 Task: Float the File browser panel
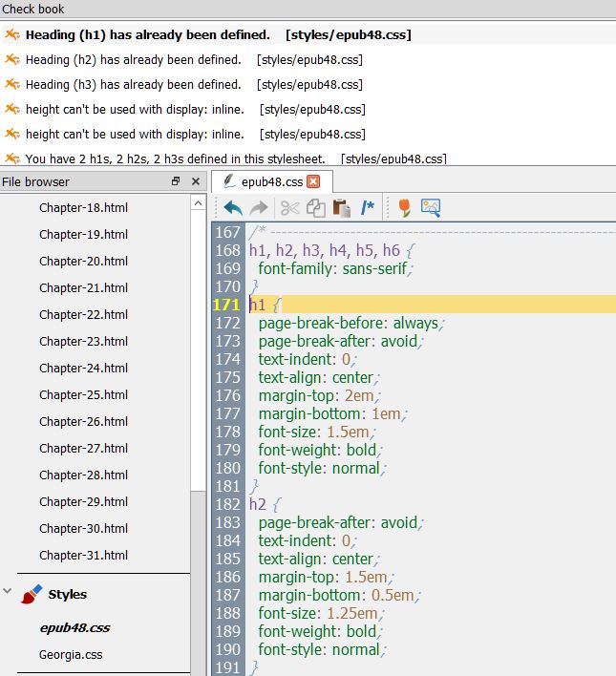click(176, 181)
